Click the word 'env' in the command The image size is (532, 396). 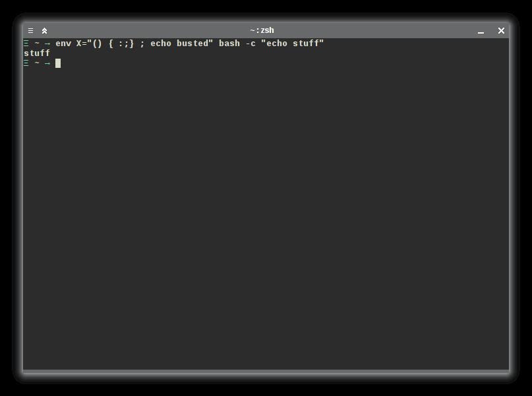pos(63,43)
